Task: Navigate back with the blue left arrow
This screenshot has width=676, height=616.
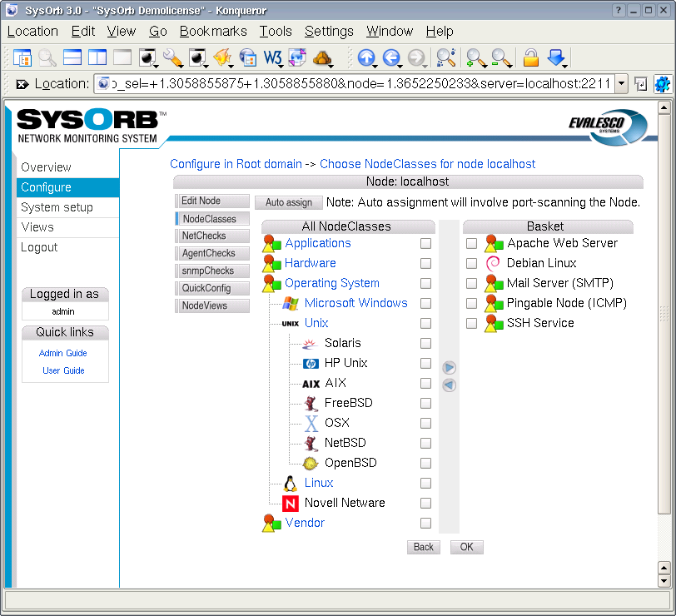Action: tap(392, 57)
